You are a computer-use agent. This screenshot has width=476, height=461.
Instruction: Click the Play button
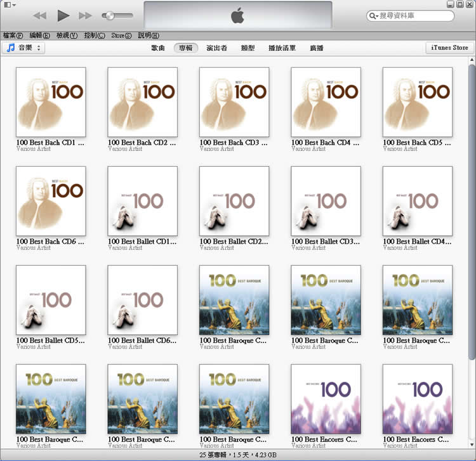(x=63, y=15)
